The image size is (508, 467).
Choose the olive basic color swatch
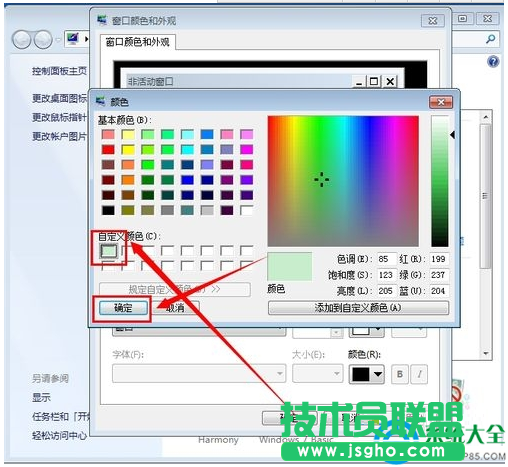point(128,210)
